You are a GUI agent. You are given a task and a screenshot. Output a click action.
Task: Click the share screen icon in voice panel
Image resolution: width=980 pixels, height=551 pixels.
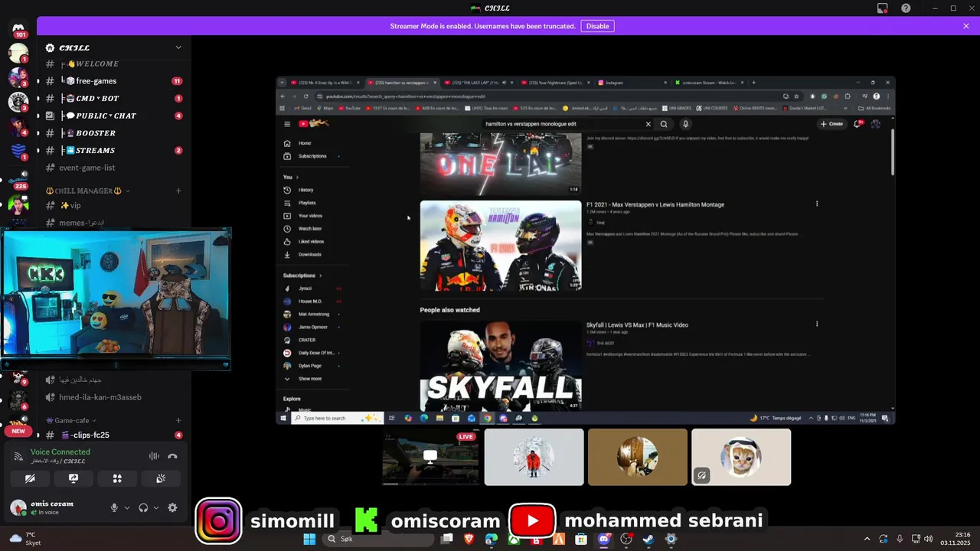[73, 478]
